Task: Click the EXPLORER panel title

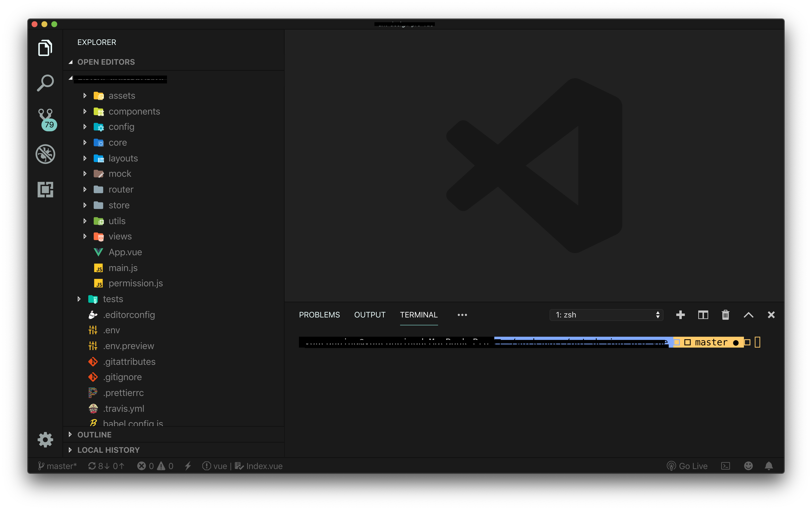Action: 97,42
